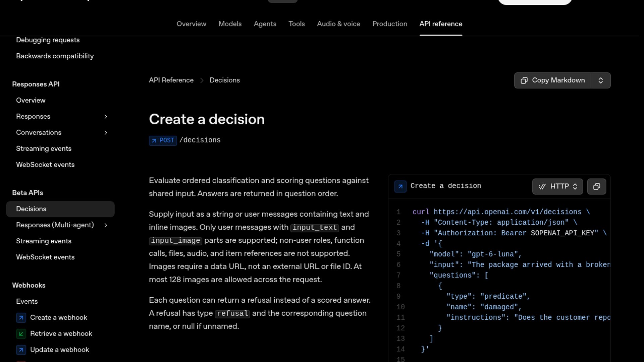Open WebSocket events under Responses API
The height and width of the screenshot is (362, 644).
(45, 165)
